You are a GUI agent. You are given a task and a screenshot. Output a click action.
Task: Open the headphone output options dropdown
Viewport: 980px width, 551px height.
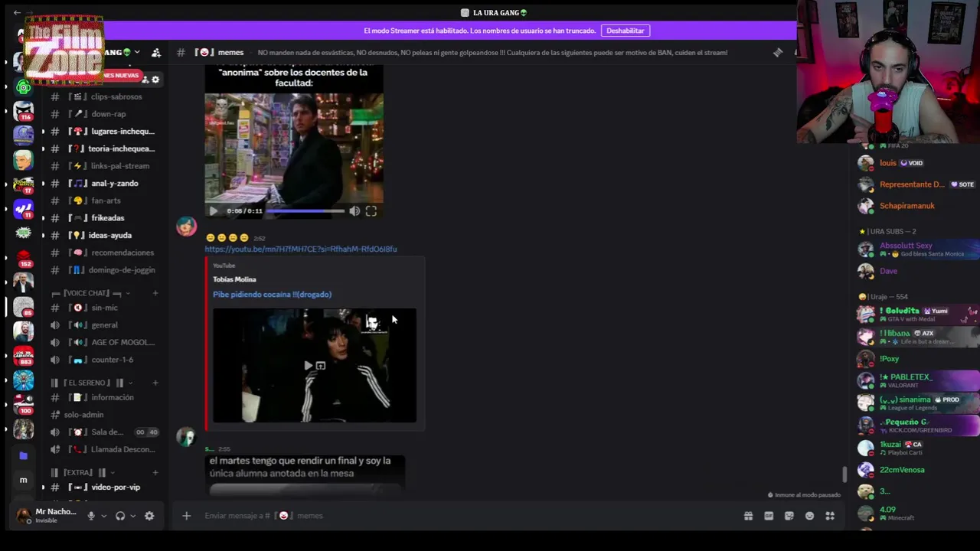(x=132, y=516)
